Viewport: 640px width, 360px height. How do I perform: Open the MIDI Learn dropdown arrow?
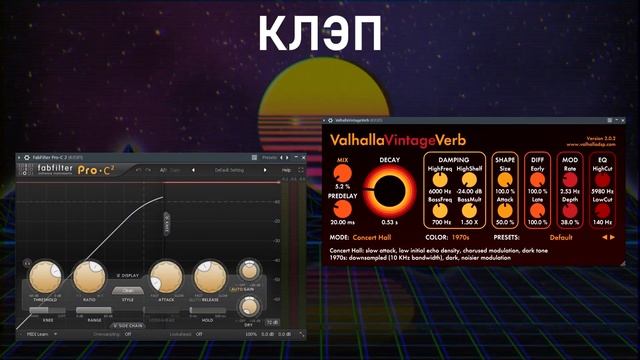(56, 334)
